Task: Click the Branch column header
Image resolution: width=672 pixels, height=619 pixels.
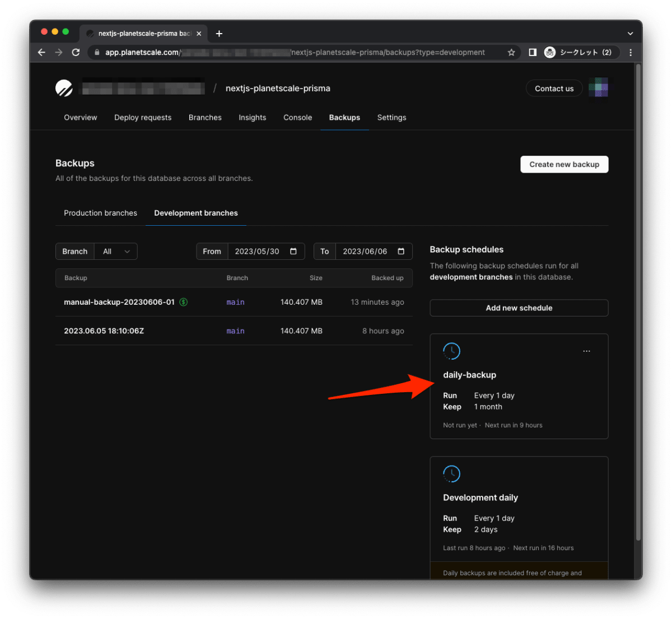Action: coord(237,278)
